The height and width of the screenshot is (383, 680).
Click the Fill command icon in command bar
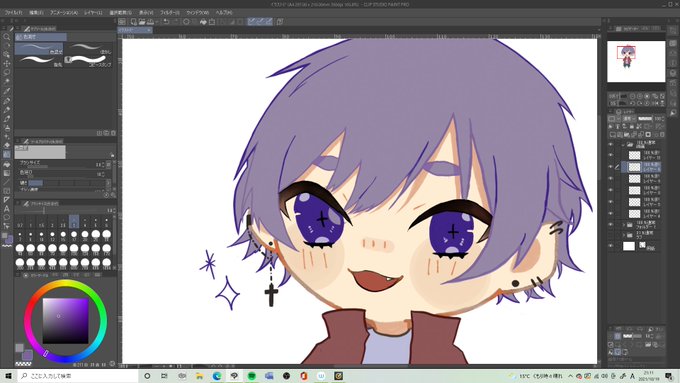pyautogui.click(x=203, y=22)
